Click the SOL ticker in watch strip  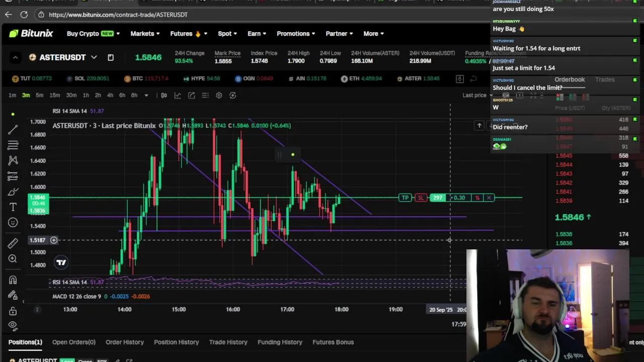87,78
